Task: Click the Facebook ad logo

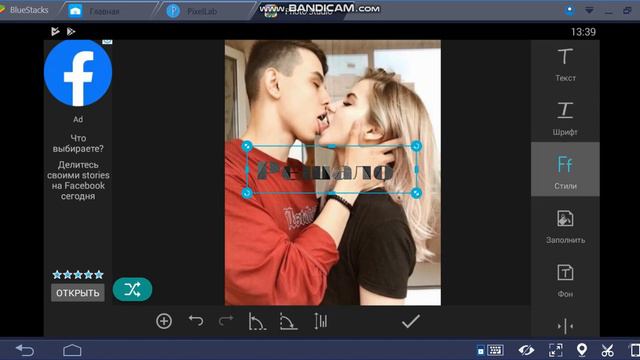Action: pyautogui.click(x=78, y=73)
